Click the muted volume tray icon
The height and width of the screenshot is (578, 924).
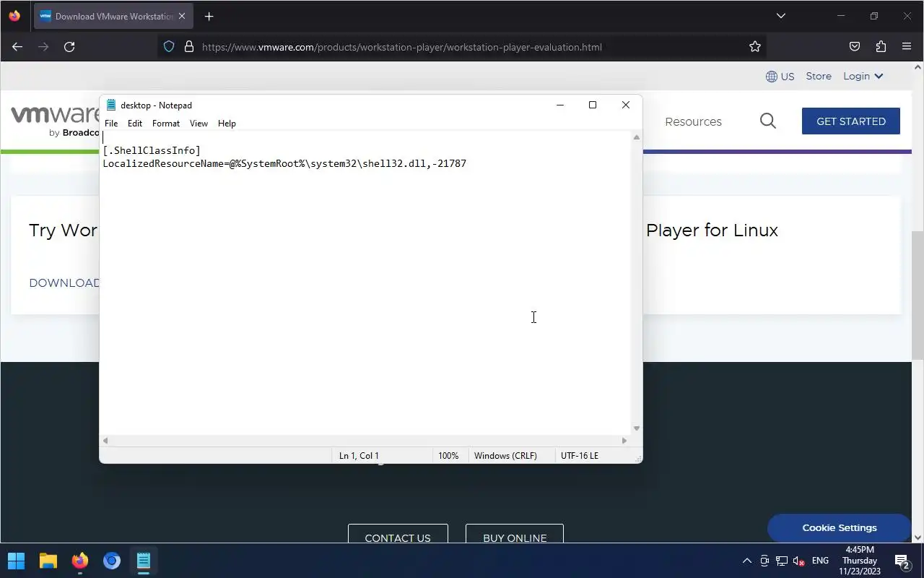[x=798, y=561]
